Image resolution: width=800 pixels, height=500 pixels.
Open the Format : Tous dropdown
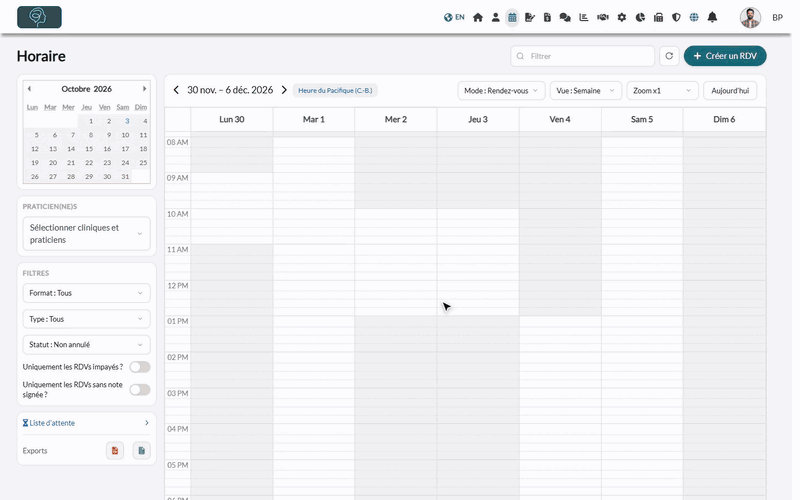(x=86, y=293)
